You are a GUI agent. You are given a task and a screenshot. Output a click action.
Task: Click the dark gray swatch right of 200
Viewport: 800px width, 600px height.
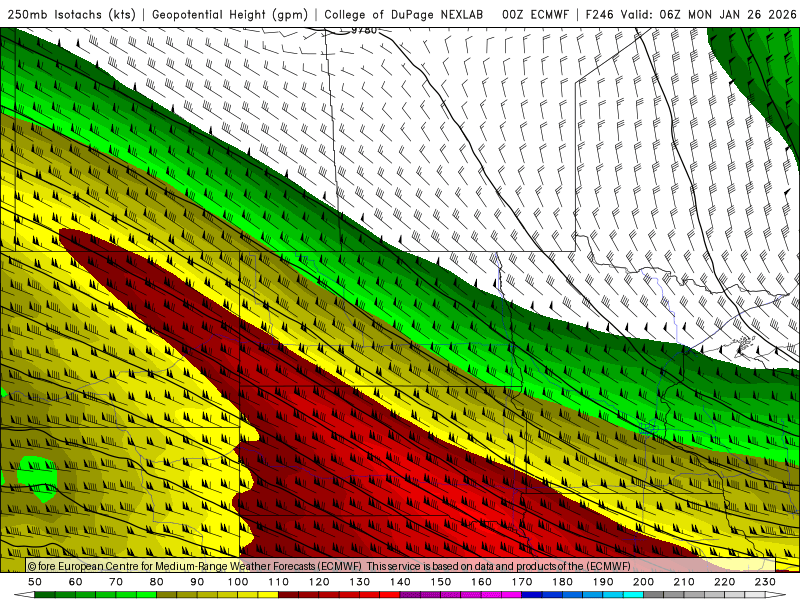click(x=654, y=595)
